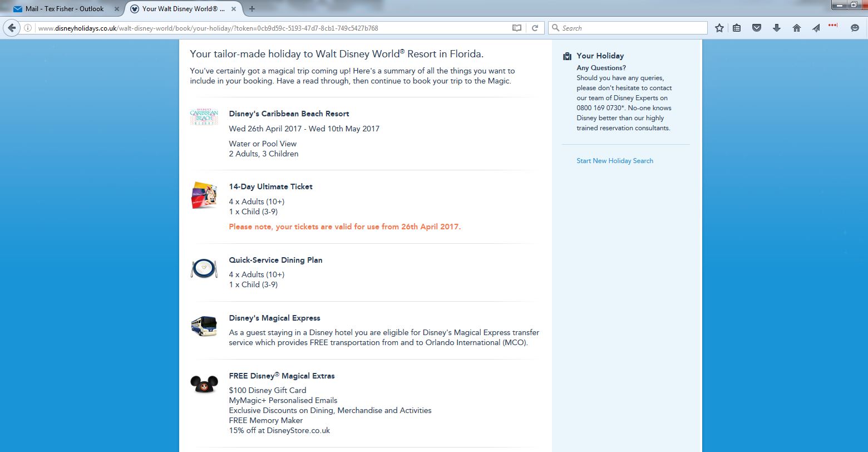Image resolution: width=868 pixels, height=452 pixels.
Task: Click the Mickey ears hat icon
Action: coord(204,384)
